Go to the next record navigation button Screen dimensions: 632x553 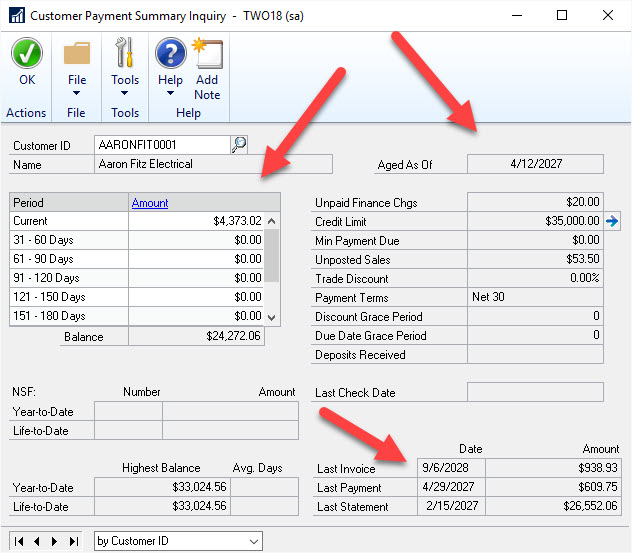[x=56, y=541]
